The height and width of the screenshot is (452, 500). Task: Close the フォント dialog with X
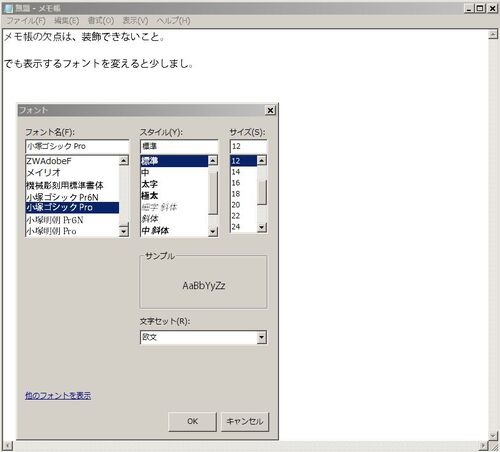coord(270,110)
